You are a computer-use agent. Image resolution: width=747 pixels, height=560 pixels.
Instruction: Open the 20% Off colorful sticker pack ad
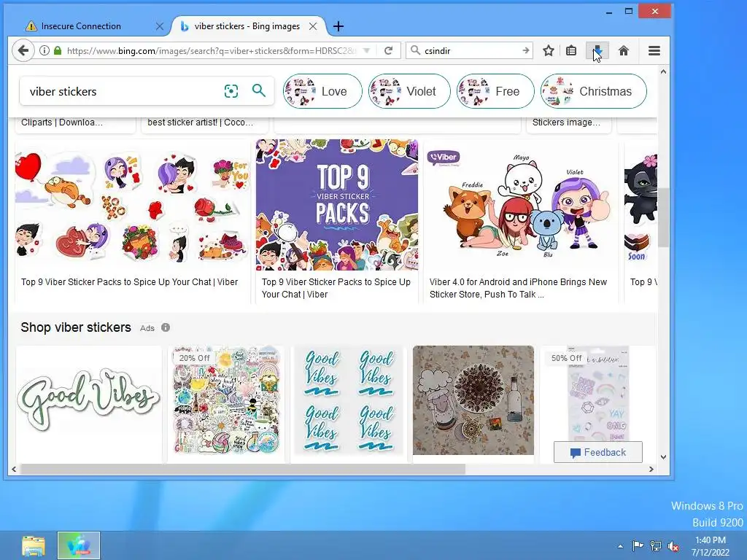(226, 400)
